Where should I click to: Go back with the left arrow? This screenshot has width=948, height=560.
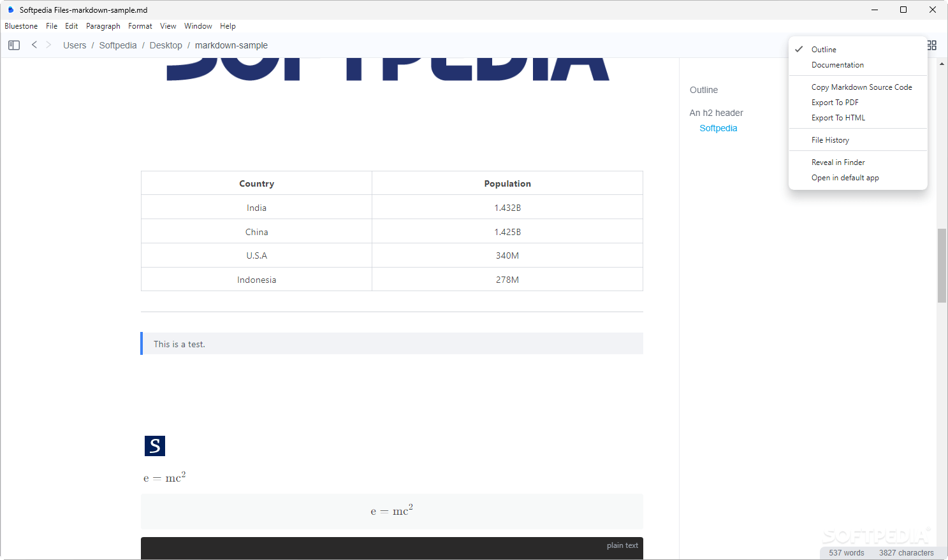[x=34, y=45]
